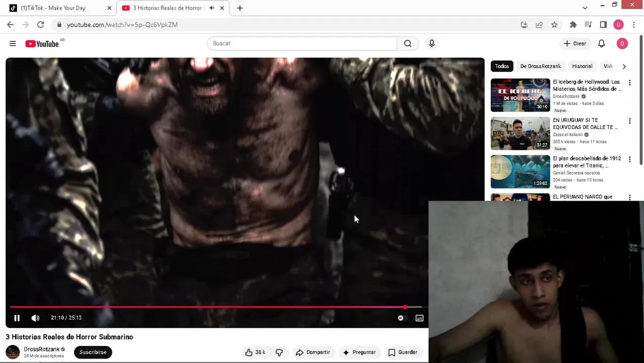This screenshot has width=644, height=363.
Task: Focus the Buscar search field
Action: click(302, 43)
